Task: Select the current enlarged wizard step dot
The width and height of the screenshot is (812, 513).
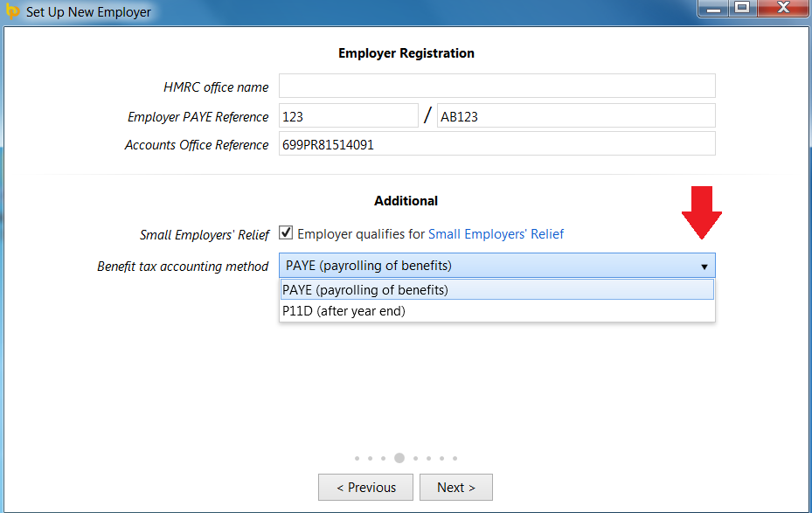Action: pos(399,458)
